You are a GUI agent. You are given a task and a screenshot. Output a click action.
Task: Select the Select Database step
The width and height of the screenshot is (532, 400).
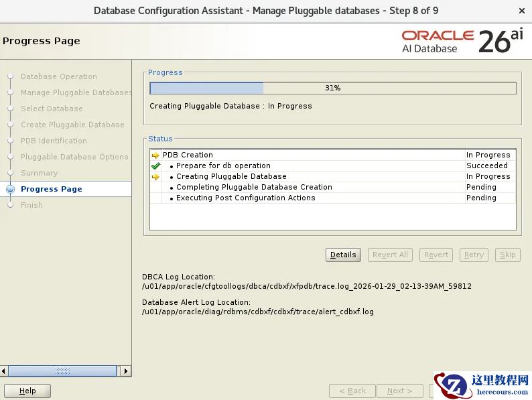(x=52, y=109)
